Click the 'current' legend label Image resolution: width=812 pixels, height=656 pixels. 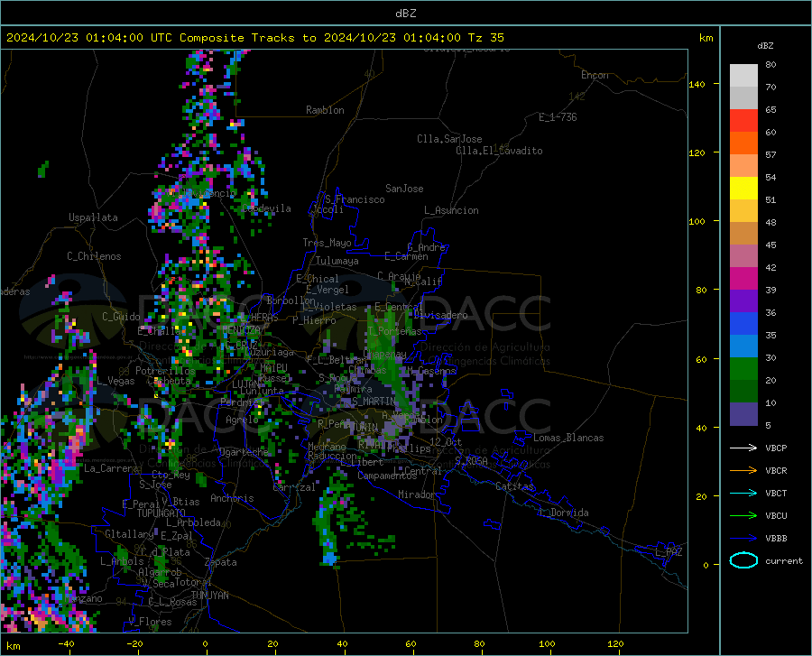coord(784,560)
